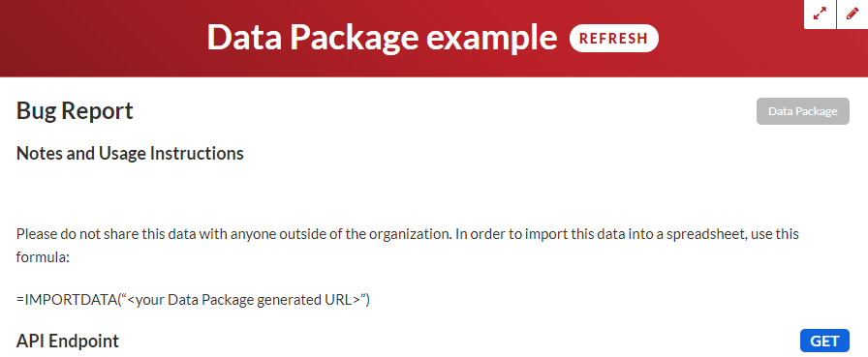Open fullscreen with the expand arrows icon
868x357 pixels.
pos(820,15)
